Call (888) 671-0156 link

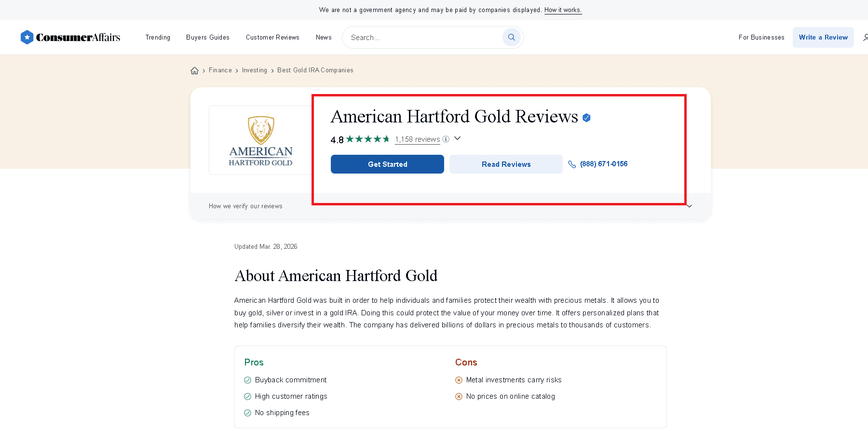click(x=604, y=164)
